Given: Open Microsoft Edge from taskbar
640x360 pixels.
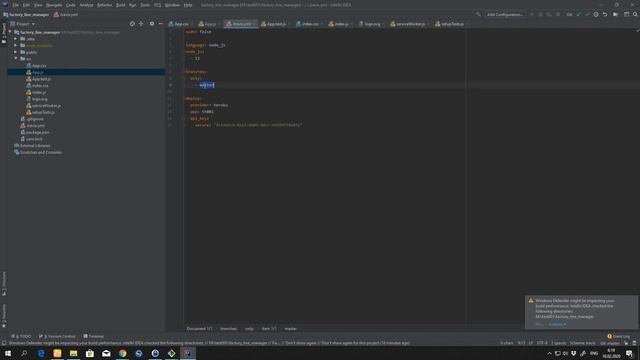Looking at the screenshot, I should (x=41, y=353).
